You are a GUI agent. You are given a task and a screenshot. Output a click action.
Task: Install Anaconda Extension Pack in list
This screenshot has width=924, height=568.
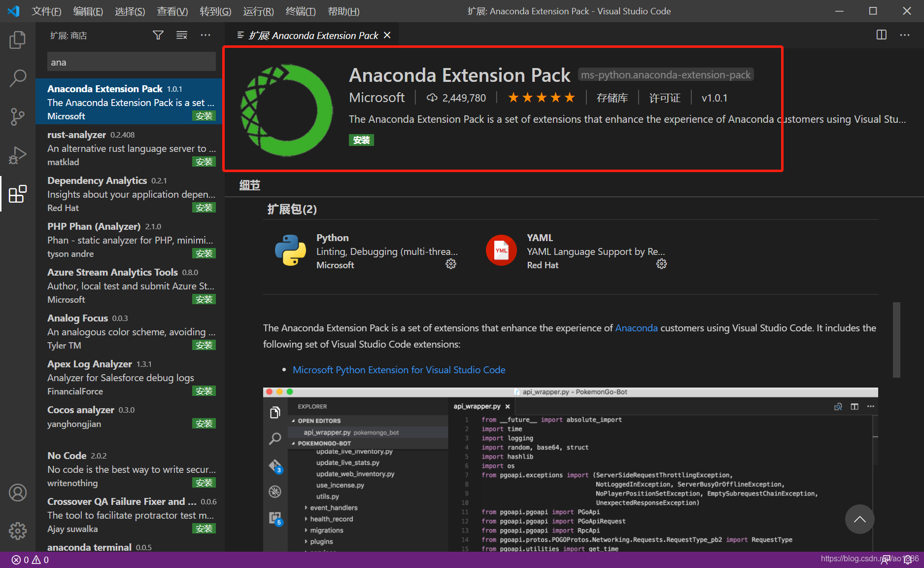[x=204, y=116]
